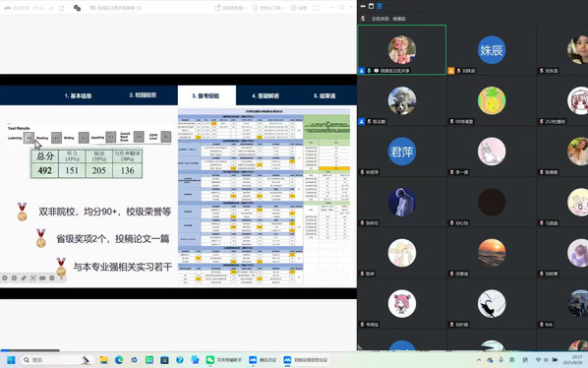The image size is (588, 368).
Task: Switch participant panel to strip view icon
Action: coord(380,6)
